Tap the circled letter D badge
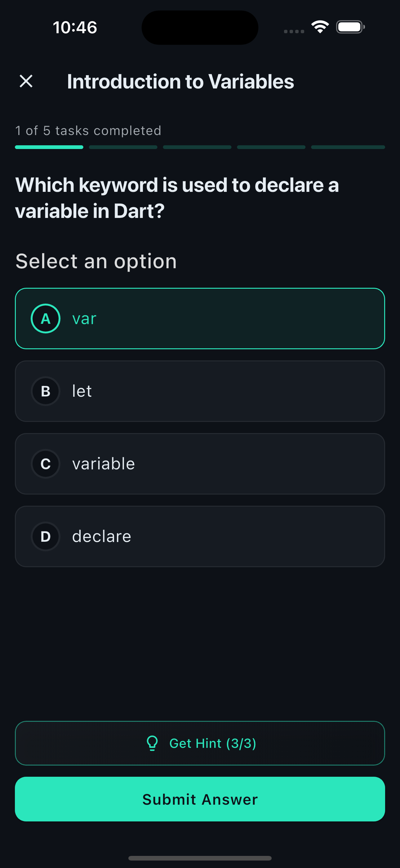Image resolution: width=400 pixels, height=868 pixels. tap(46, 536)
